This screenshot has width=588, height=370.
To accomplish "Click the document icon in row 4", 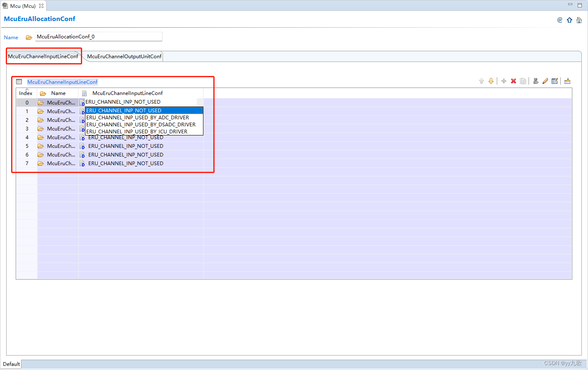I will tap(82, 137).
